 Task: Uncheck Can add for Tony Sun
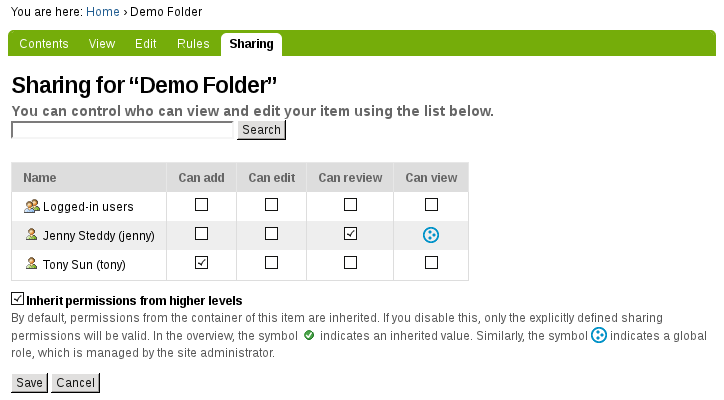tap(201, 263)
